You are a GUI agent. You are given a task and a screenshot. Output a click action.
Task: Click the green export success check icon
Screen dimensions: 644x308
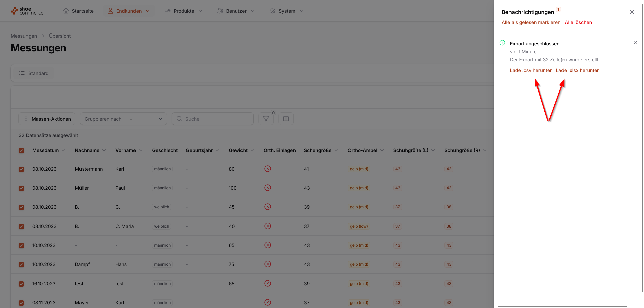click(x=502, y=43)
